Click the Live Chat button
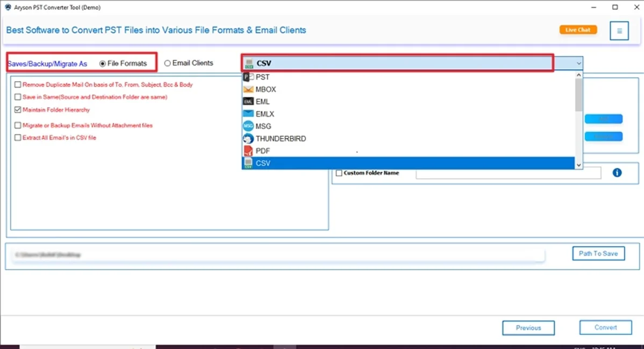Viewport: 644px width, 349px height. [578, 30]
